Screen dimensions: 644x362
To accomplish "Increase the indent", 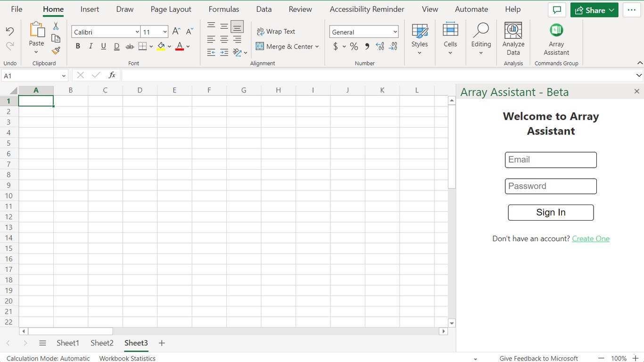I will point(224,52).
